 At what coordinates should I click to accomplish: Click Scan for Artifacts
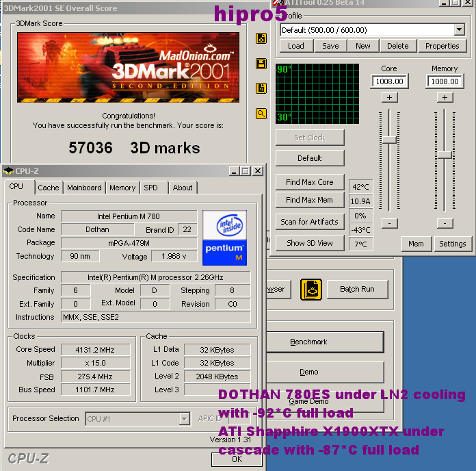310,222
